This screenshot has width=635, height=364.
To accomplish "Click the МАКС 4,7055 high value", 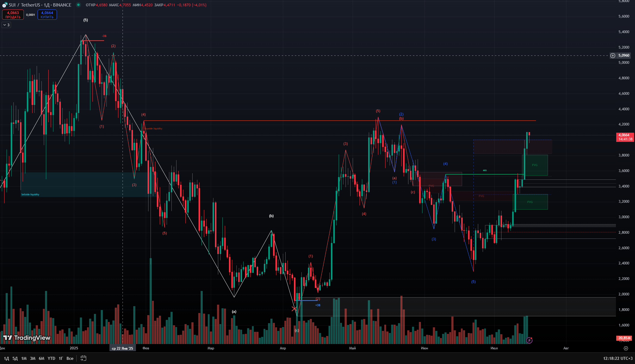I will [120, 5].
